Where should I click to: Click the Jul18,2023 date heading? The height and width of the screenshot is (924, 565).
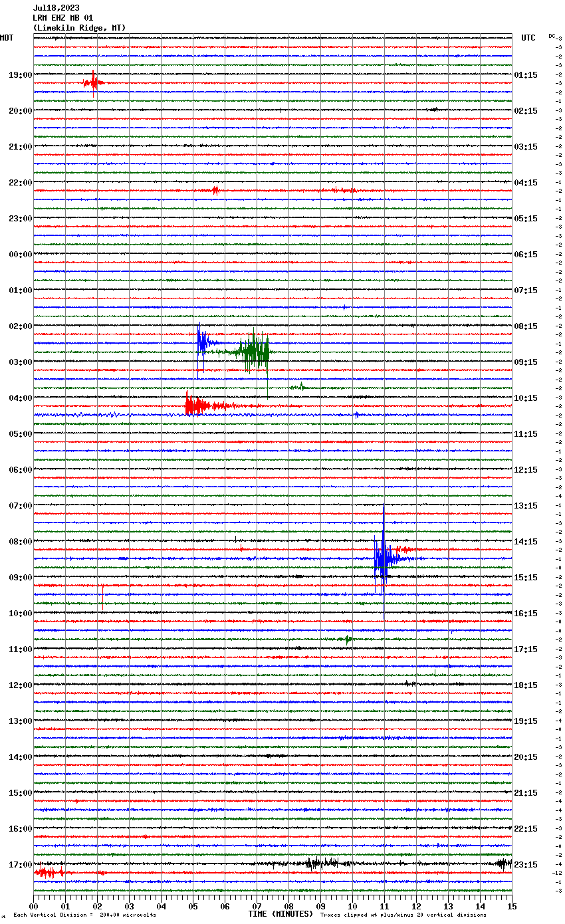pyautogui.click(x=56, y=8)
